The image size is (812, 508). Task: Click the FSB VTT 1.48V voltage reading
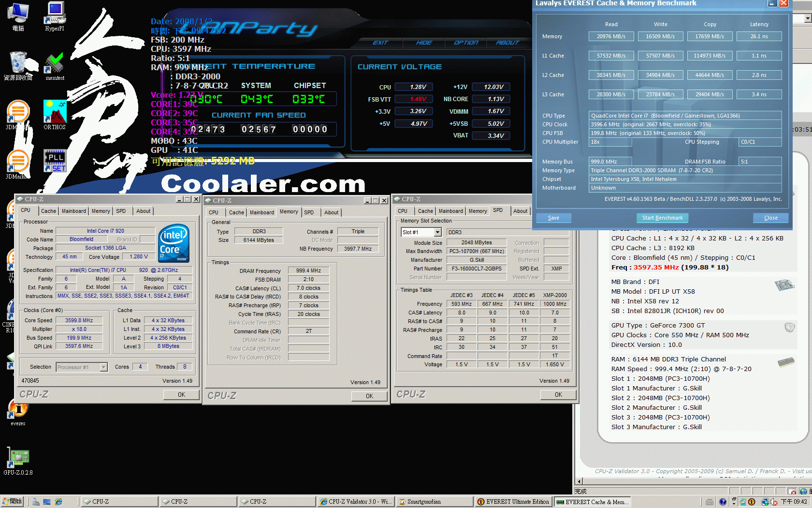tap(414, 99)
